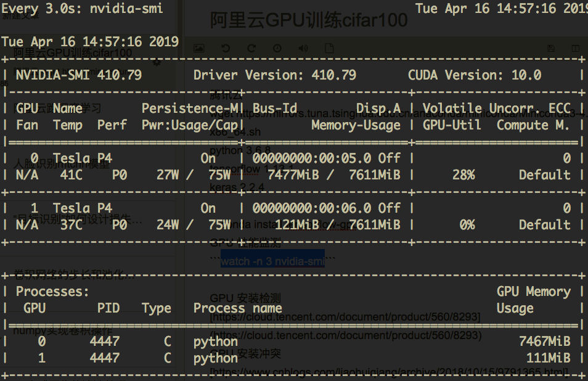Click the 'Bus-Id' column header
The width and height of the screenshot is (588, 381).
point(275,109)
